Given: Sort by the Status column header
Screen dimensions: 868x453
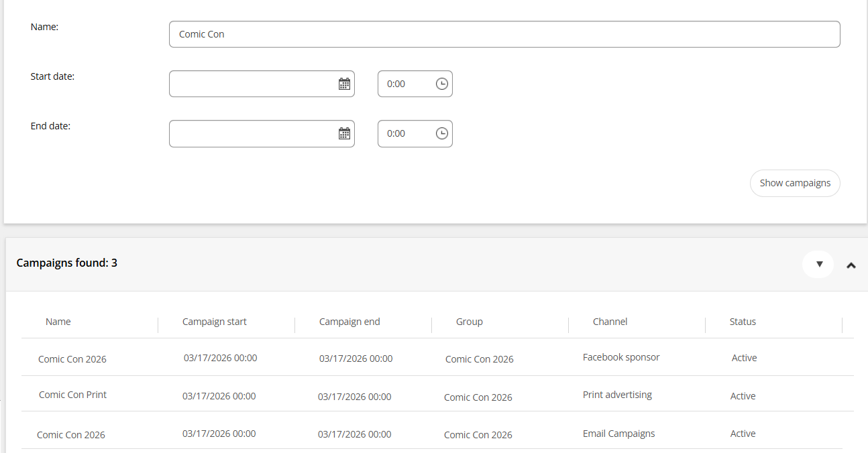Looking at the screenshot, I should tap(743, 322).
